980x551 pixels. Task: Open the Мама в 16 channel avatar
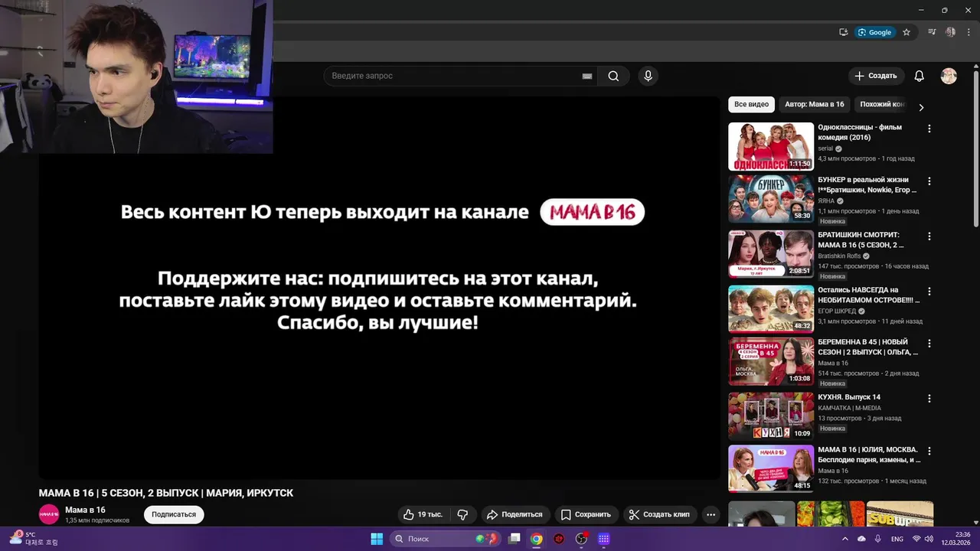click(49, 514)
